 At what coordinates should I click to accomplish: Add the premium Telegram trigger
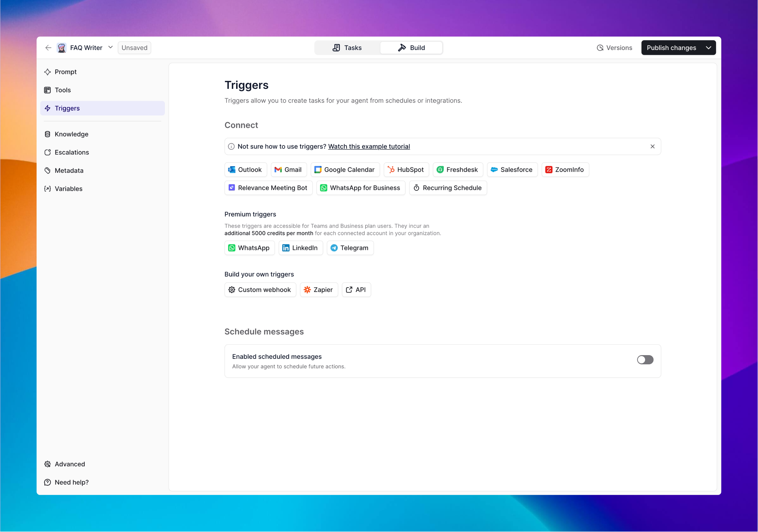(x=350, y=248)
